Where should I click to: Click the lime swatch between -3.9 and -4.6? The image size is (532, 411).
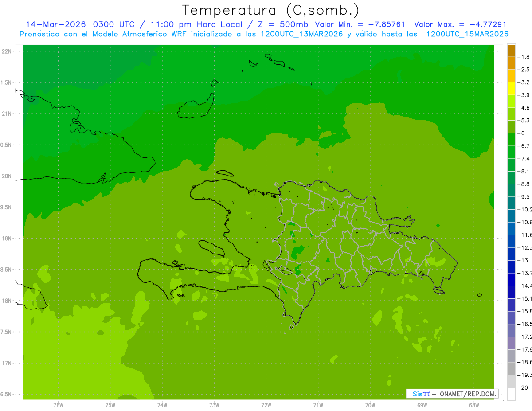tap(511, 101)
